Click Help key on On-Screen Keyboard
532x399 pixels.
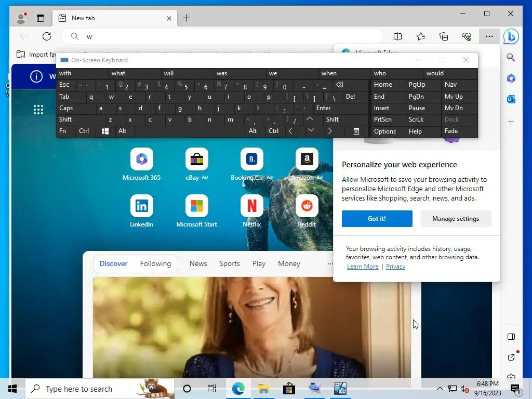pos(423,131)
